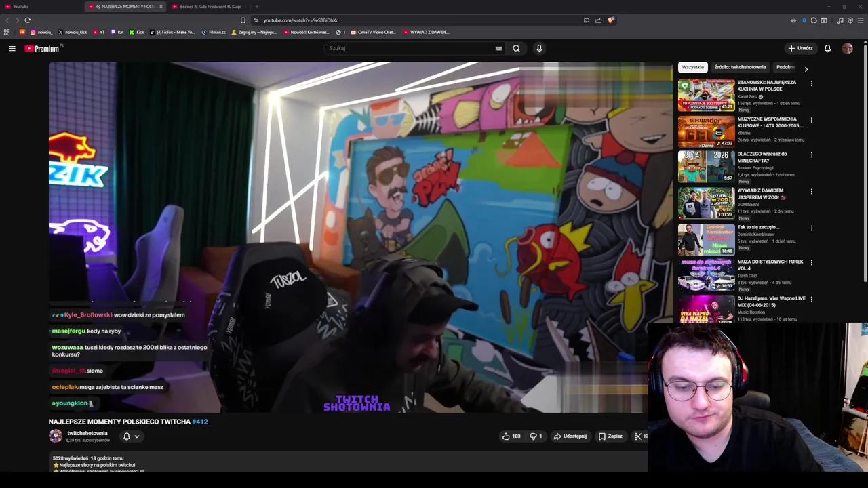This screenshot has height=488, width=868.
Task: Open the on-screen keyboard icon in search box
Action: [499, 48]
